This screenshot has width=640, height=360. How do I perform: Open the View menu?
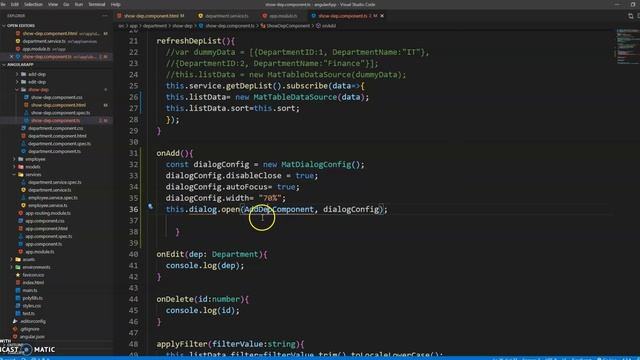coord(53,4)
